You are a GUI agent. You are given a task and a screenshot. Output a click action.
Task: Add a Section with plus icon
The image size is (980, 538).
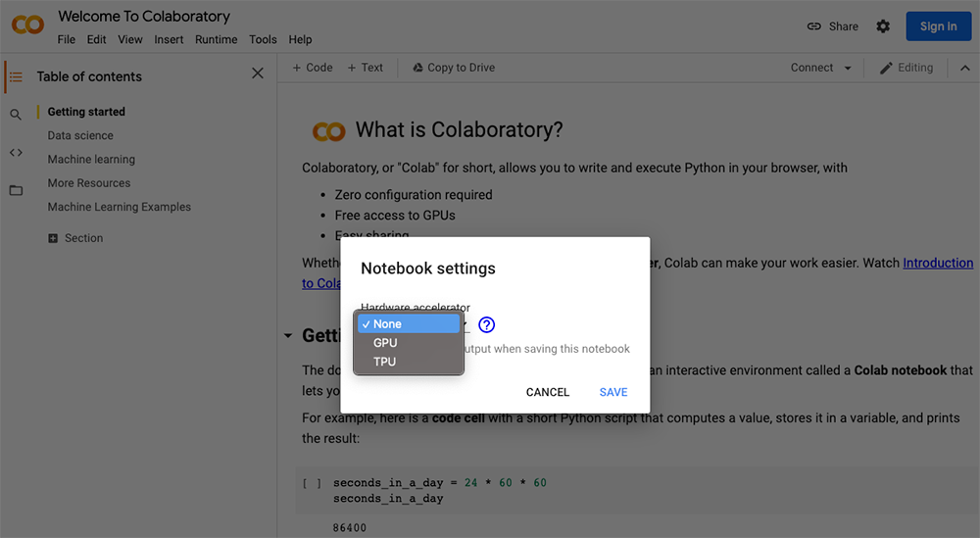pos(53,238)
